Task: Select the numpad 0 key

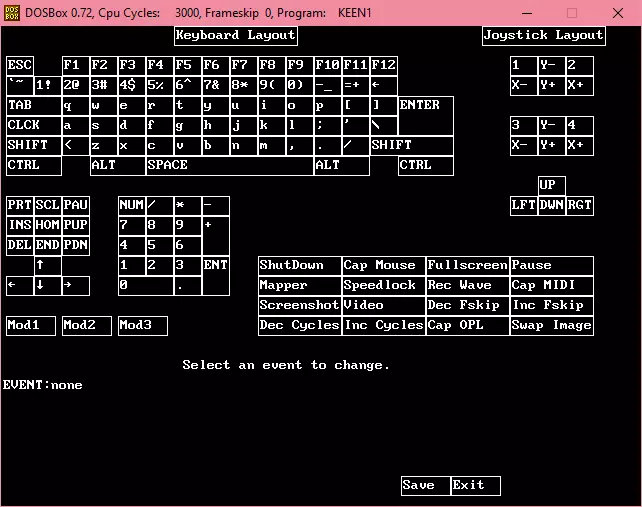Action: pyautogui.click(x=146, y=285)
